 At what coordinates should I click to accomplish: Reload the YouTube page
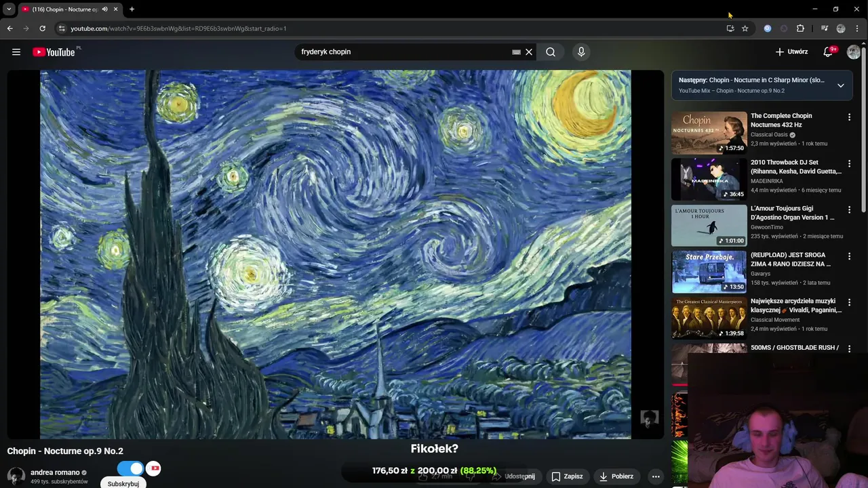(42, 28)
